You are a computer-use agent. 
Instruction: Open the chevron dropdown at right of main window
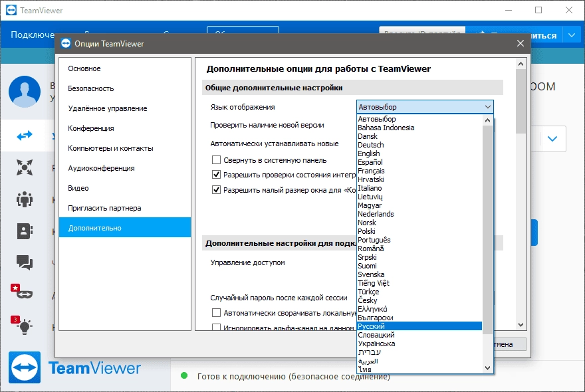point(552,139)
